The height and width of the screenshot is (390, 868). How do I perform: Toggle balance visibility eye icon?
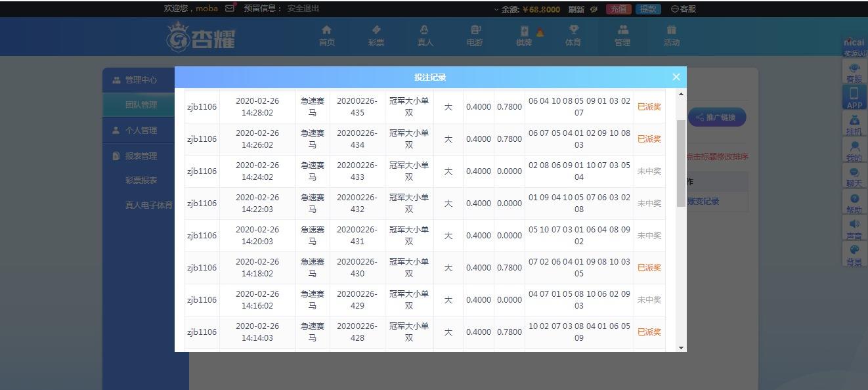(x=594, y=9)
